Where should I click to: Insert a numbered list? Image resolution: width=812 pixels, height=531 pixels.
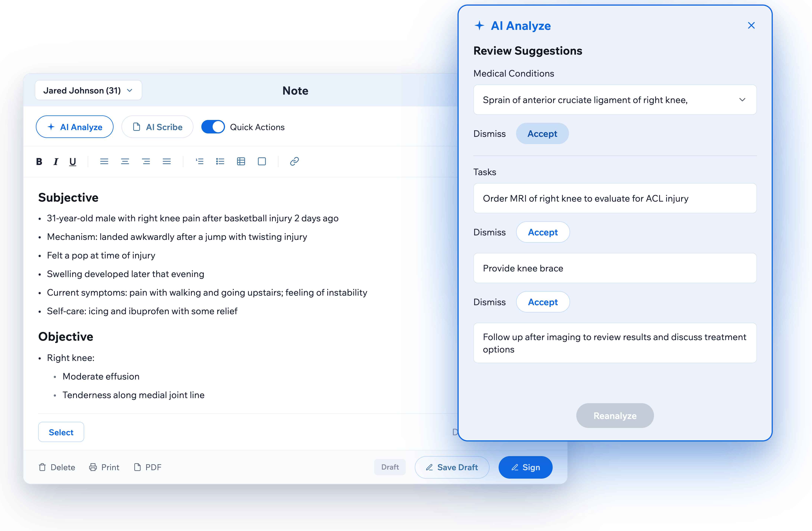(200, 161)
